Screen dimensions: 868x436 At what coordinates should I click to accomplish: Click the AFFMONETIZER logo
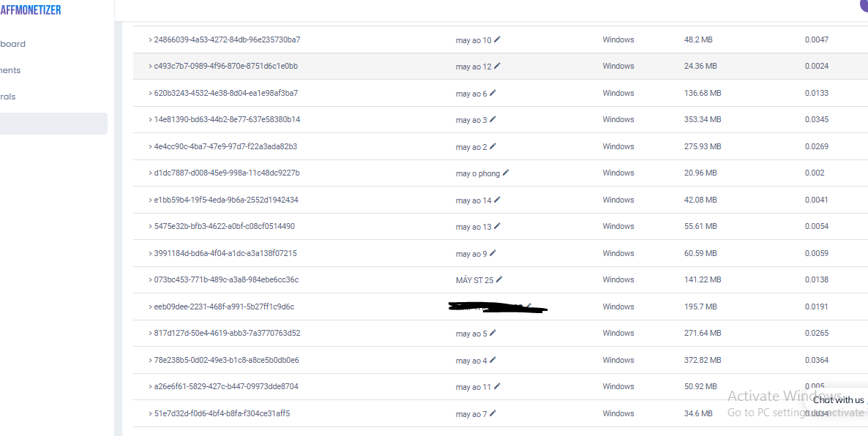[31, 10]
